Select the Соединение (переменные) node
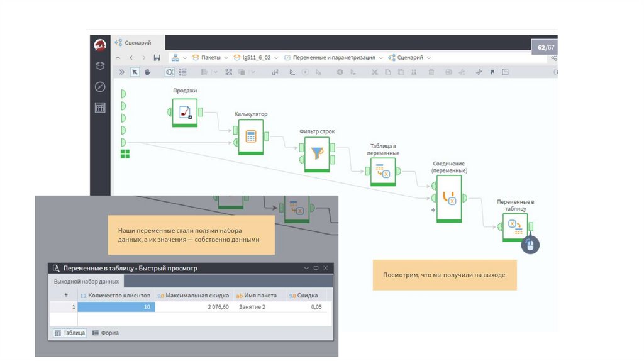This screenshot has height=361, width=644. tap(449, 198)
